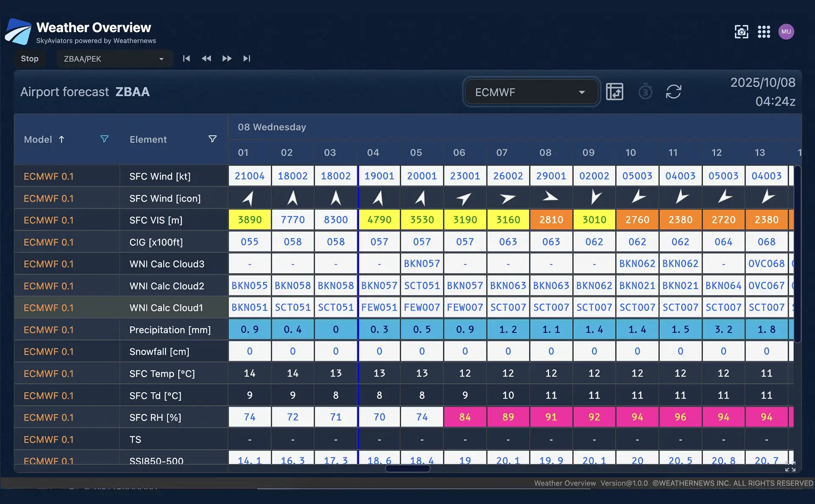Open the Model column filter
Viewport: 815px width, 504px height.
pyautogui.click(x=104, y=139)
